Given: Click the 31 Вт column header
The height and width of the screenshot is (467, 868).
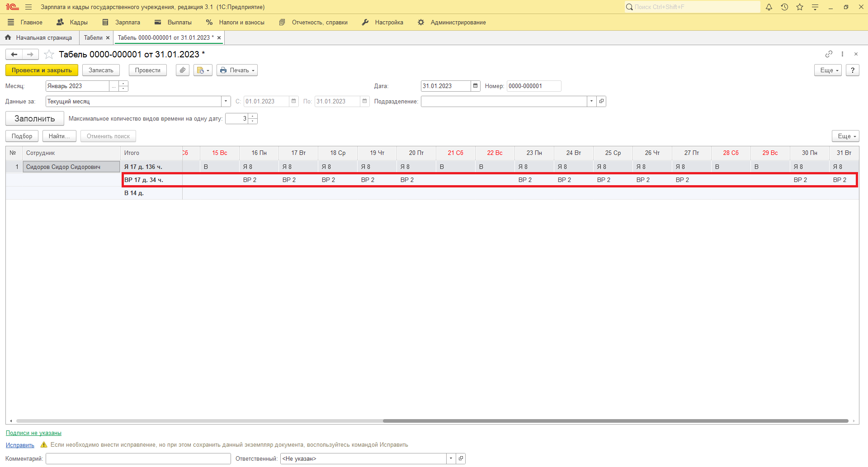Looking at the screenshot, I should click(x=844, y=153).
